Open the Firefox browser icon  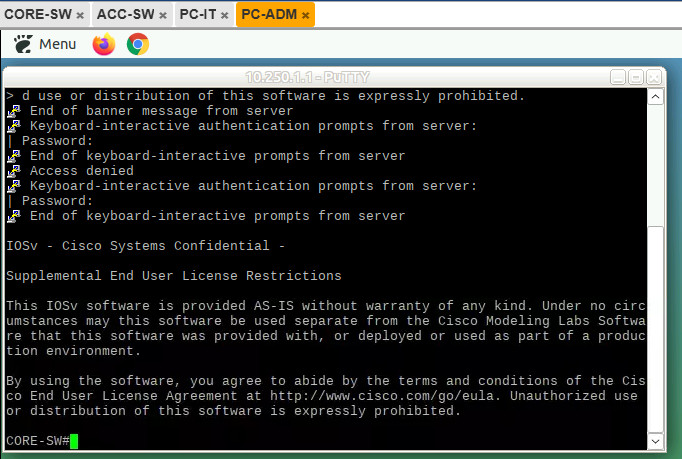coord(104,44)
